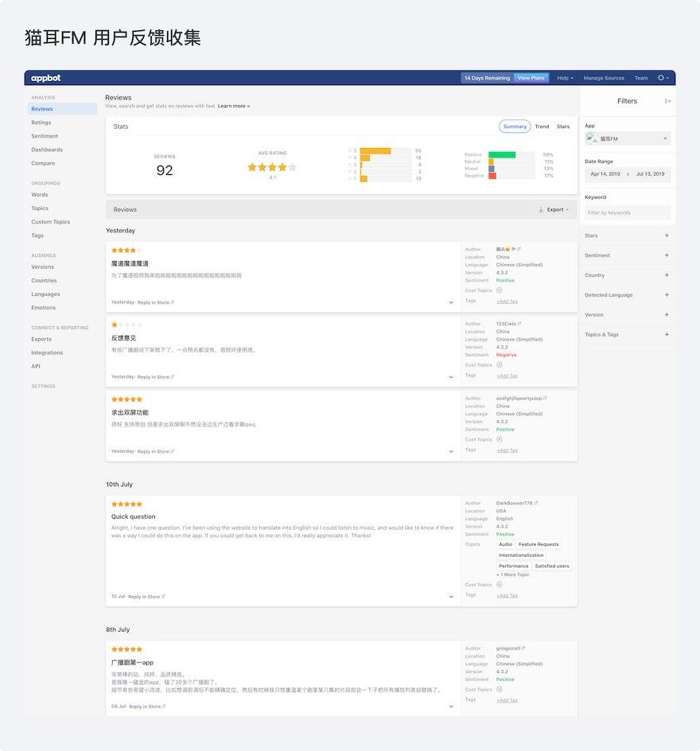Expand the 广播剧第一app review chevron
The height and width of the screenshot is (751, 700).
point(451,706)
